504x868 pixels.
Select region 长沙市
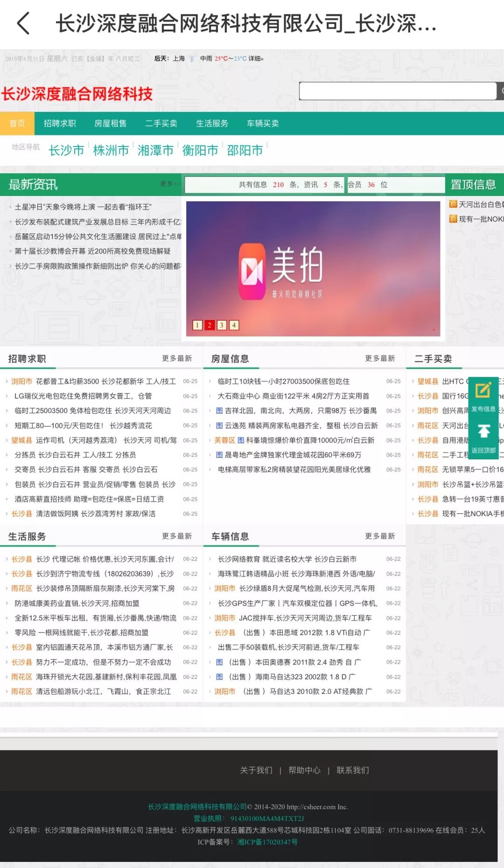pyautogui.click(x=66, y=150)
